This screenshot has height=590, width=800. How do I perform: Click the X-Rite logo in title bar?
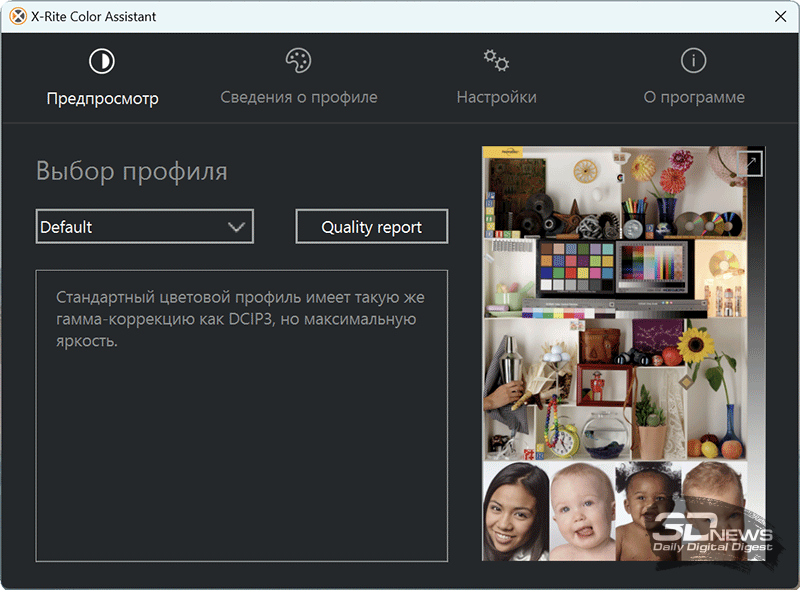18,16
